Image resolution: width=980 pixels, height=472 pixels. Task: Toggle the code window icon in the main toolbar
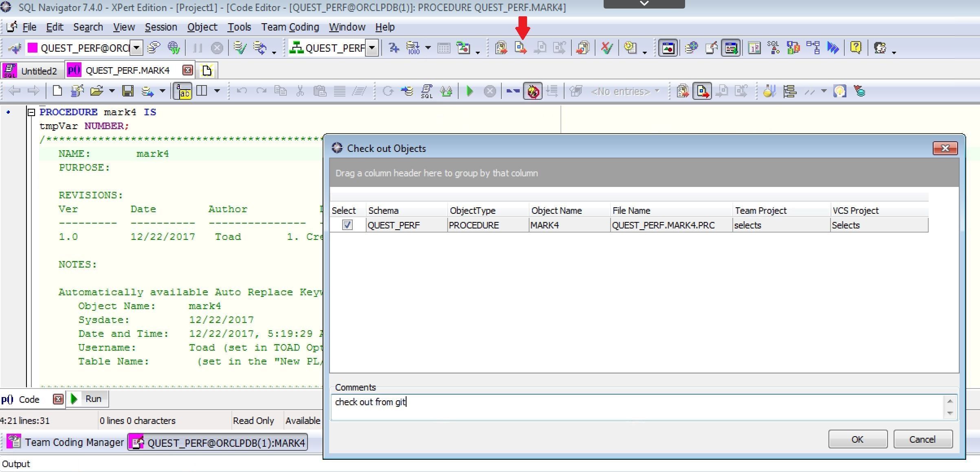tap(668, 48)
